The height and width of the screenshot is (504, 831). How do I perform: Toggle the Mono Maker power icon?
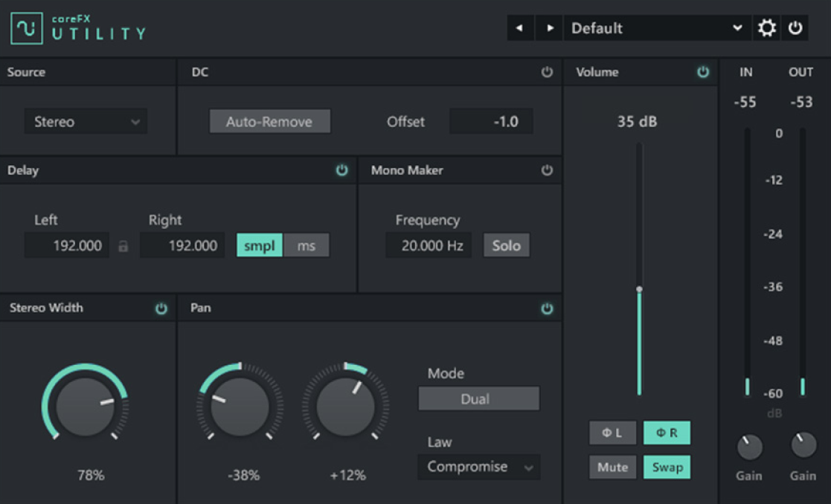coord(547,170)
